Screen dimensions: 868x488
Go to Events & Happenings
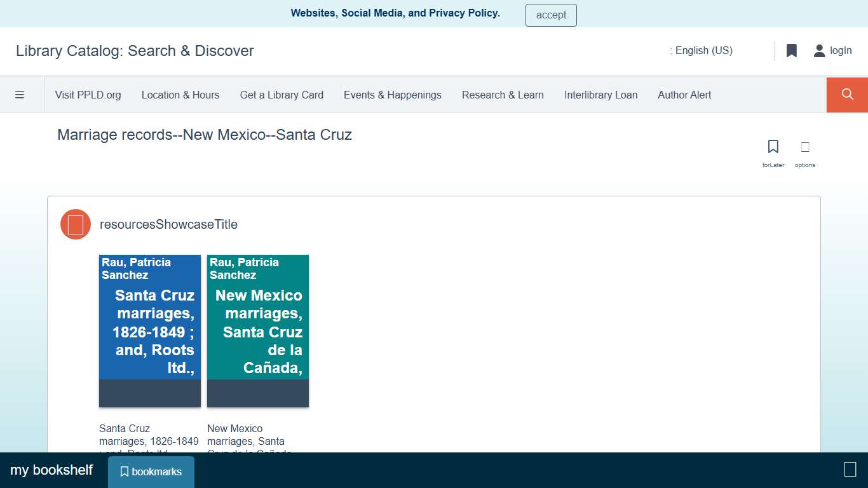[392, 94]
